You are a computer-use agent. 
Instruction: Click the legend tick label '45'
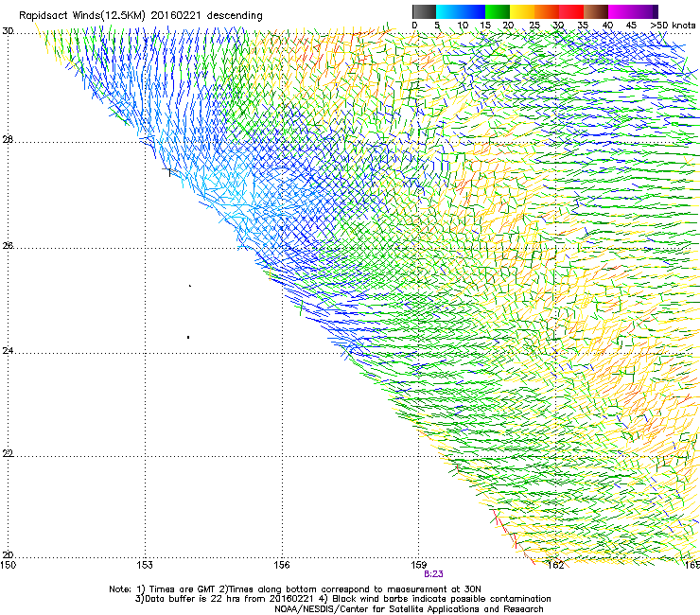[631, 26]
